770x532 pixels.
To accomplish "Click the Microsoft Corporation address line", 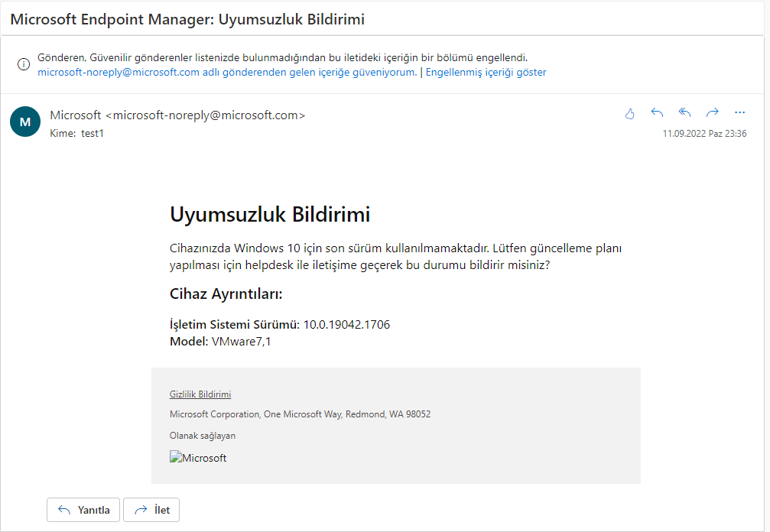I will pyautogui.click(x=300, y=414).
